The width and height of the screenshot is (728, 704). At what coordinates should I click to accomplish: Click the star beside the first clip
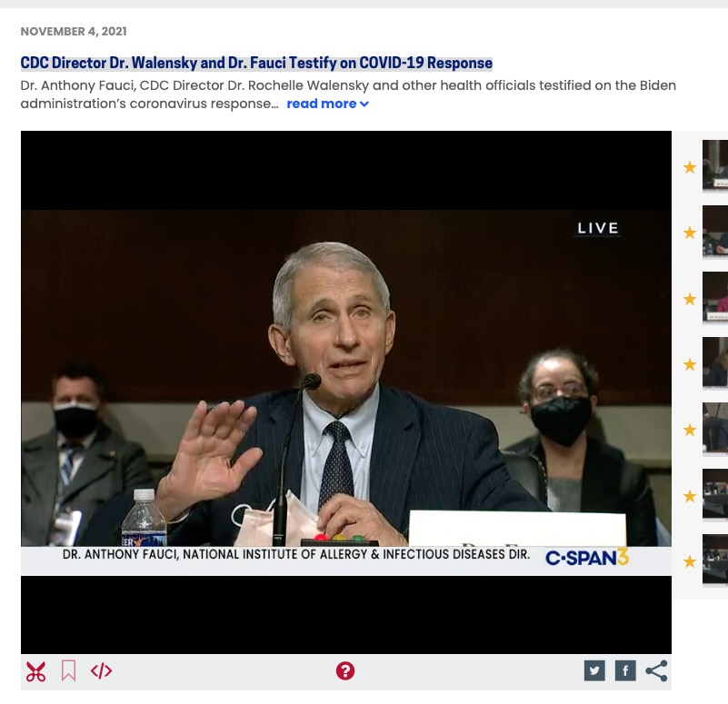[690, 167]
